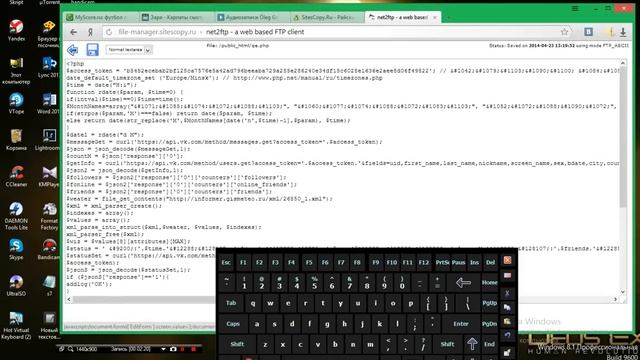Viewport: 640px width, 360px height.
Task: Tap the PgDn key on virtual keyboard
Action: (x=489, y=324)
